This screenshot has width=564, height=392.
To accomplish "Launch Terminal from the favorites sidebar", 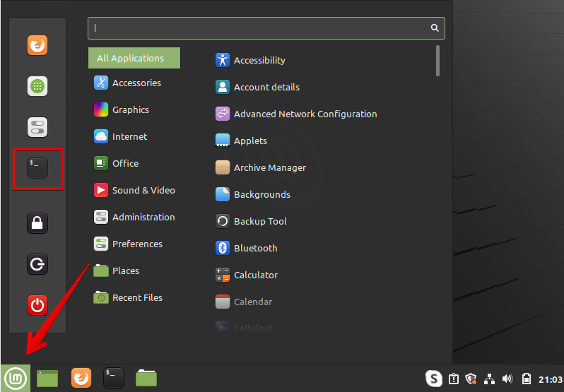I will click(x=37, y=168).
